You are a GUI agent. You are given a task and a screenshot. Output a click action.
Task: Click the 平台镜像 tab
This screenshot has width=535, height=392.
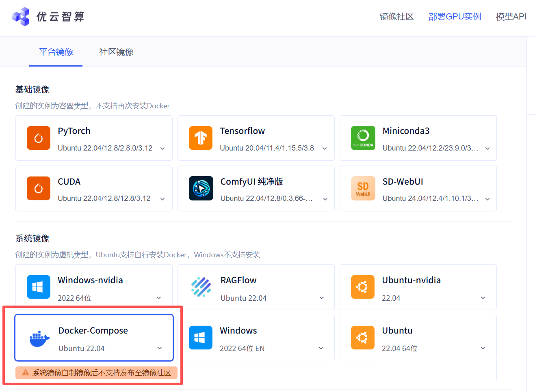(x=56, y=52)
